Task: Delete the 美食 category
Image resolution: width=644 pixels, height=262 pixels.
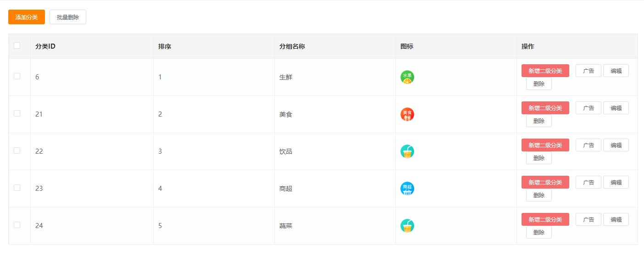Action: pos(539,121)
